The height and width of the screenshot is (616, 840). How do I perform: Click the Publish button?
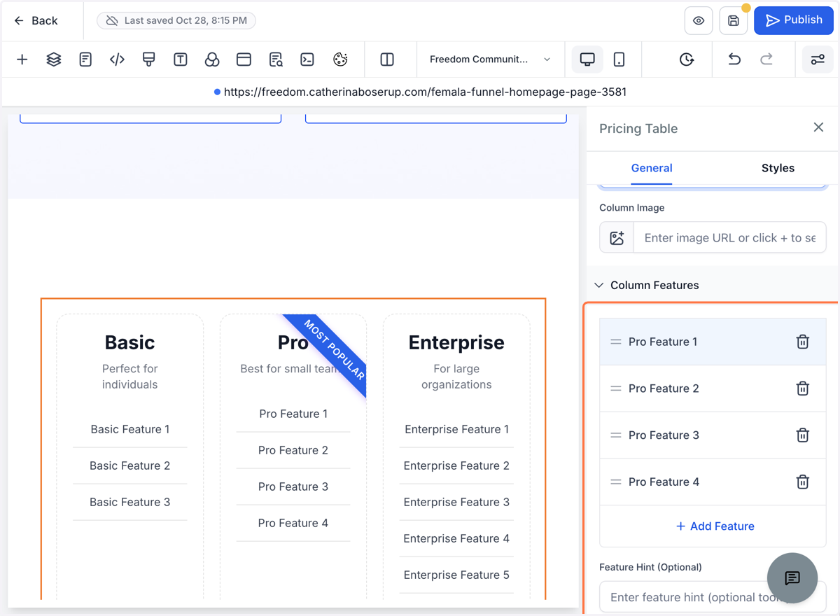coord(794,20)
